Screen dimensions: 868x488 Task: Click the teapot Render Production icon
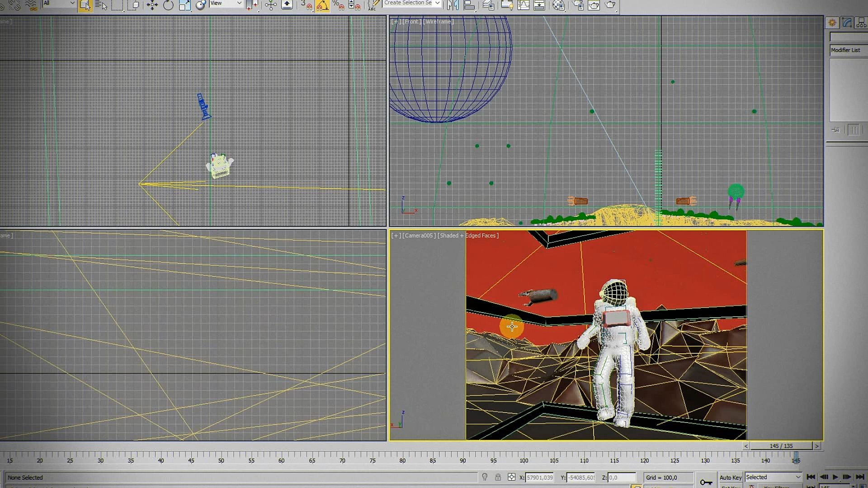click(x=610, y=5)
